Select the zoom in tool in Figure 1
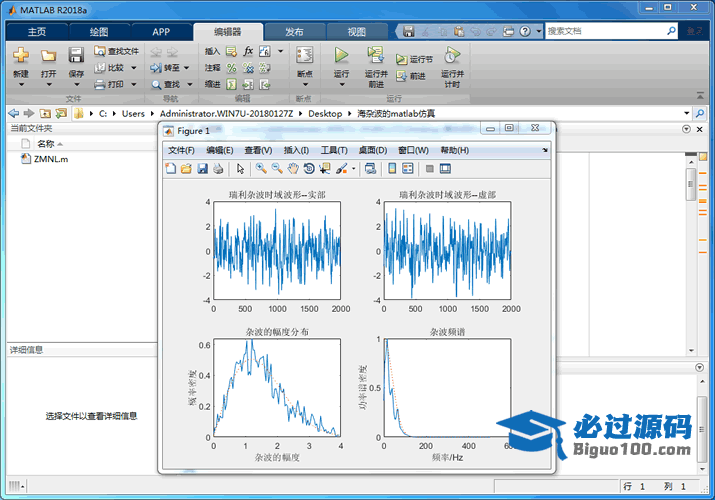This screenshot has height=500, width=715. [261, 169]
